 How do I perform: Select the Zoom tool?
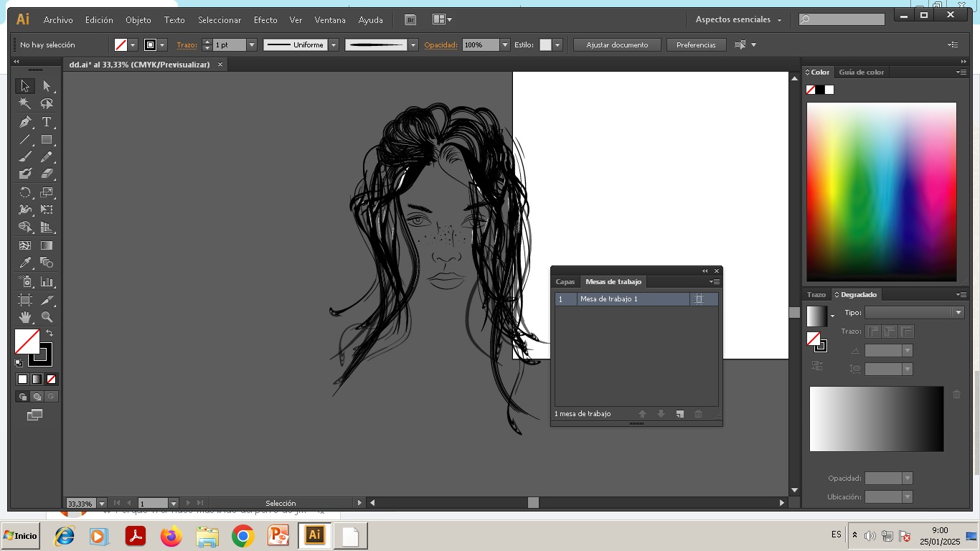47,316
